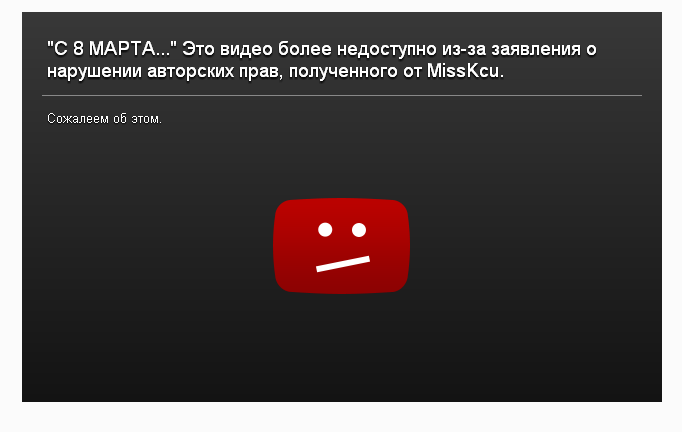Click the left eye of sad face
The height and width of the screenshot is (432, 682).
click(325, 229)
